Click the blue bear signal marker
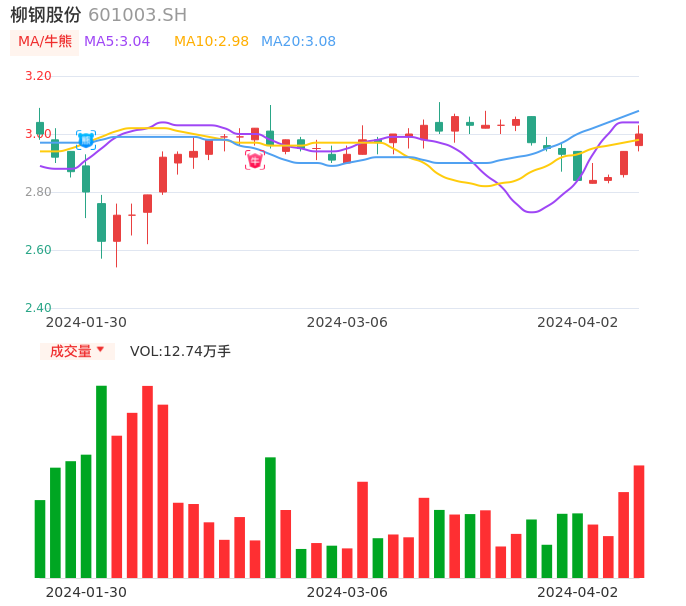 tap(85, 139)
